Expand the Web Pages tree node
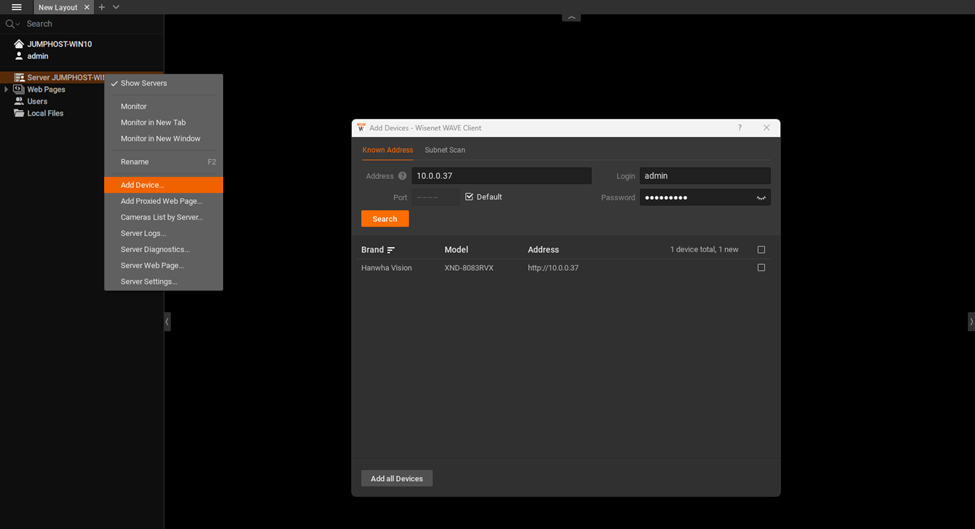 [x=6, y=90]
